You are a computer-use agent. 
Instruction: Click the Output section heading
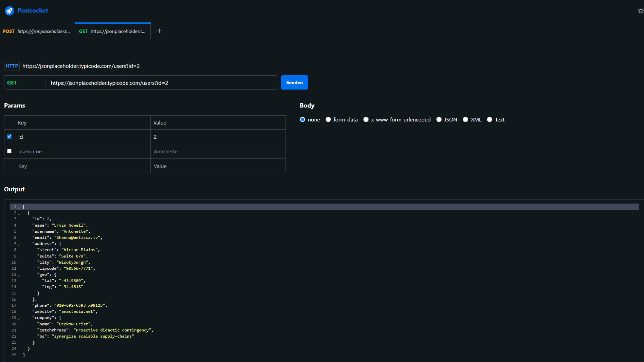[x=14, y=189]
